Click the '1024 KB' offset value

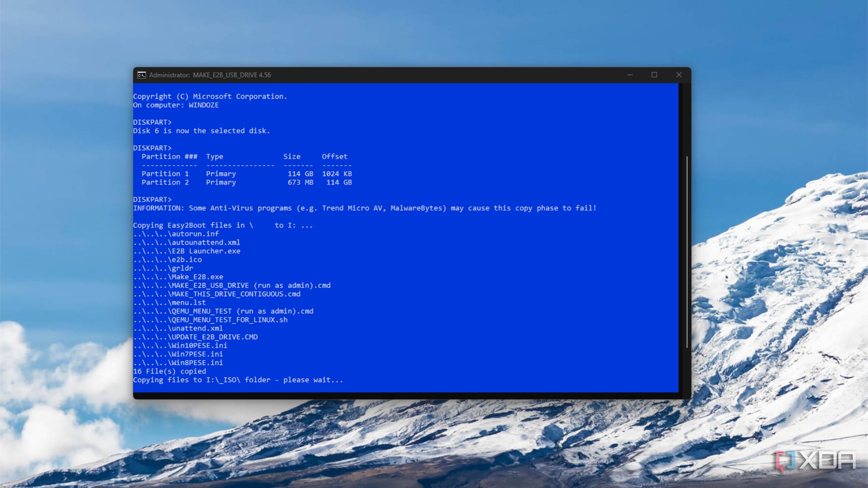(337, 174)
